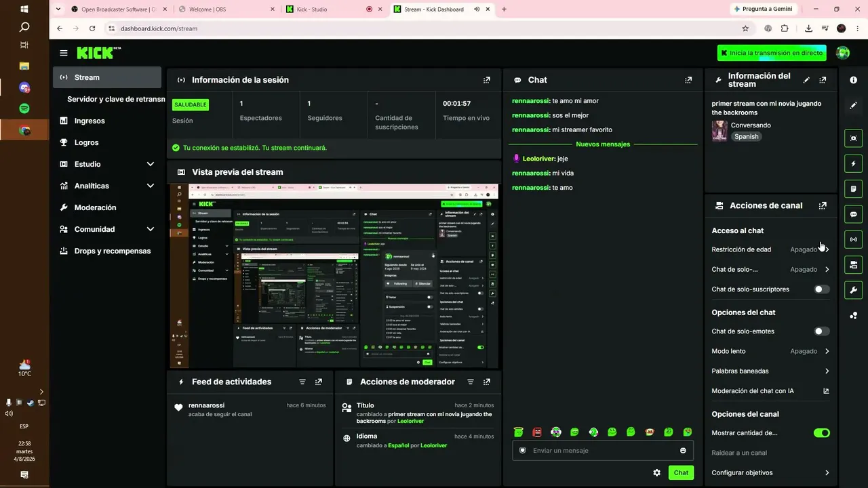The height and width of the screenshot is (488, 868).
Task: Click rennaarossi in the activity feed
Action: coord(206,405)
